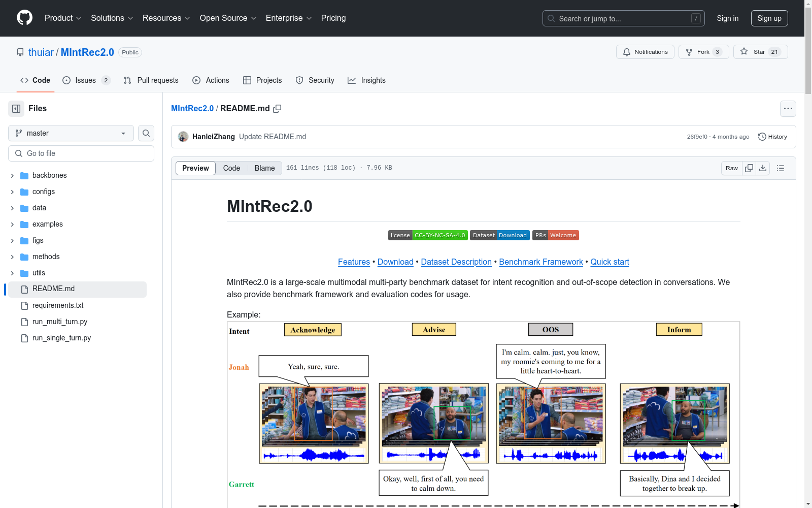Switch file view to Blame
The image size is (812, 508).
pyautogui.click(x=264, y=168)
